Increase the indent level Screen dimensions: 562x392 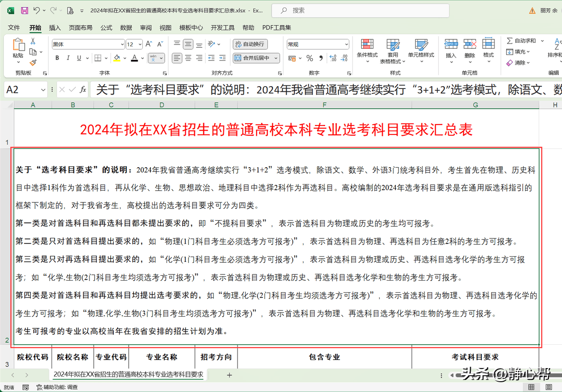point(223,58)
